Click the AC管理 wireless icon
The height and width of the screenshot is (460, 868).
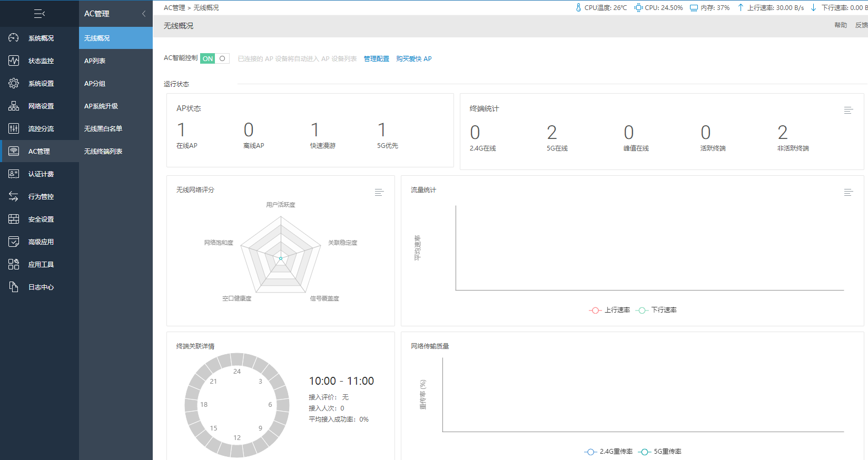point(14,151)
